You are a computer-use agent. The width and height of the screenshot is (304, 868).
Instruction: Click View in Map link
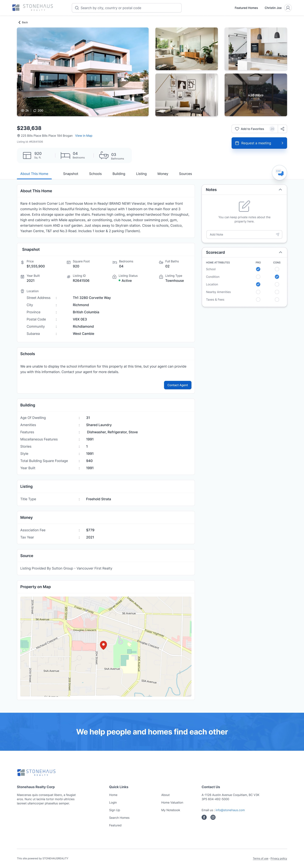pyautogui.click(x=83, y=136)
